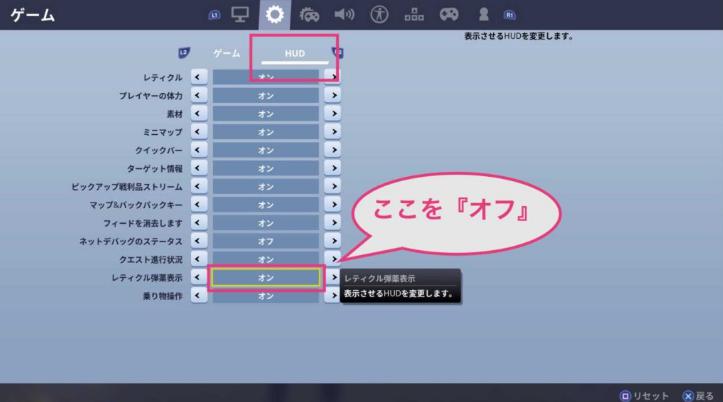The height and width of the screenshot is (402, 723).
Task: Open the input bindings settings tab
Action: click(414, 15)
